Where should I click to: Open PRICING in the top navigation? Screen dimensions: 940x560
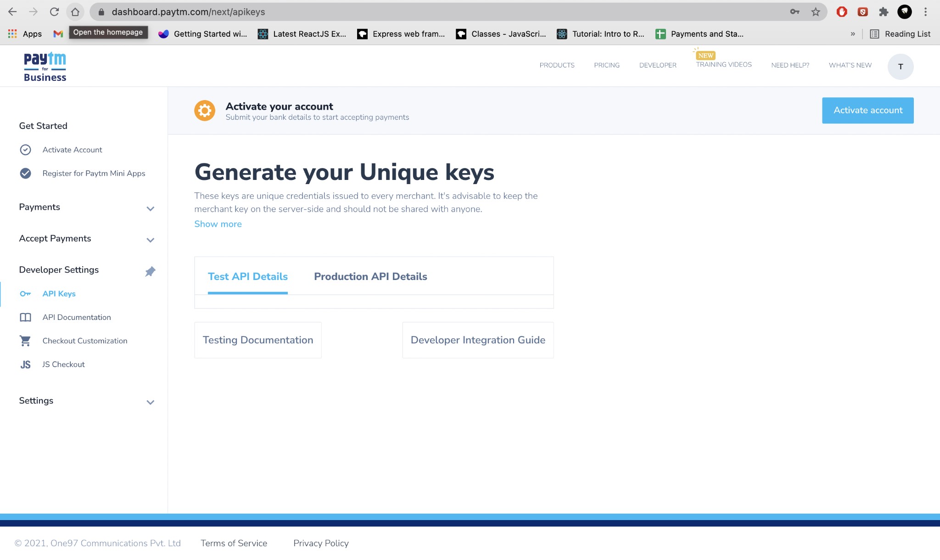607,65
